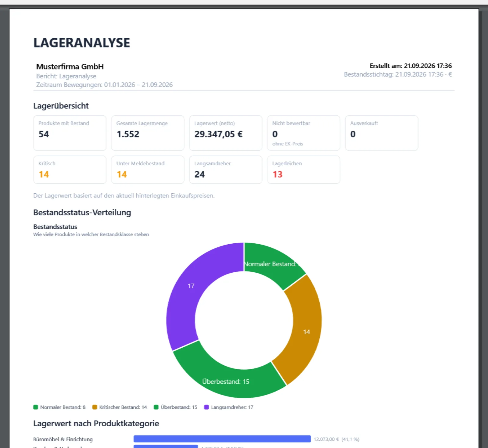The image size is (488, 448).
Task: Click the 'ohne EK-Preis' caption
Action: tap(288, 144)
